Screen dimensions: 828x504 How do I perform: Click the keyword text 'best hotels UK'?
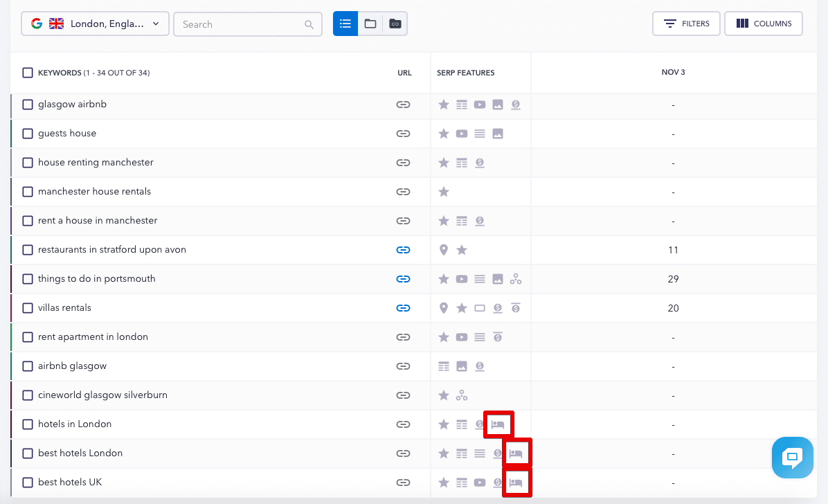[70, 483]
